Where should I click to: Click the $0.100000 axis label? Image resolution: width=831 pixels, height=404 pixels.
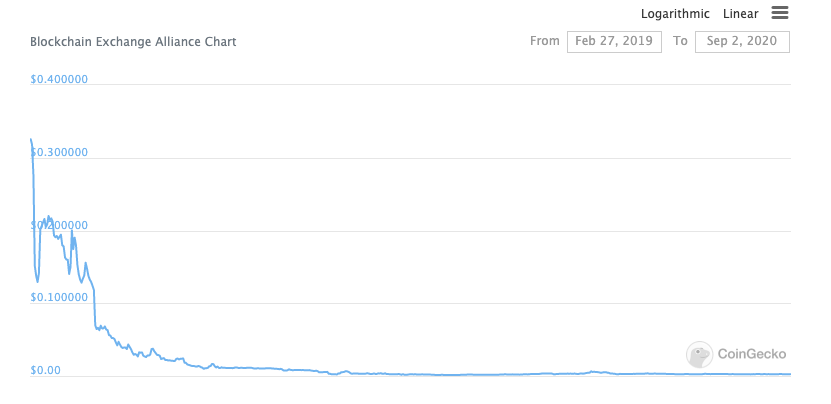(x=59, y=297)
